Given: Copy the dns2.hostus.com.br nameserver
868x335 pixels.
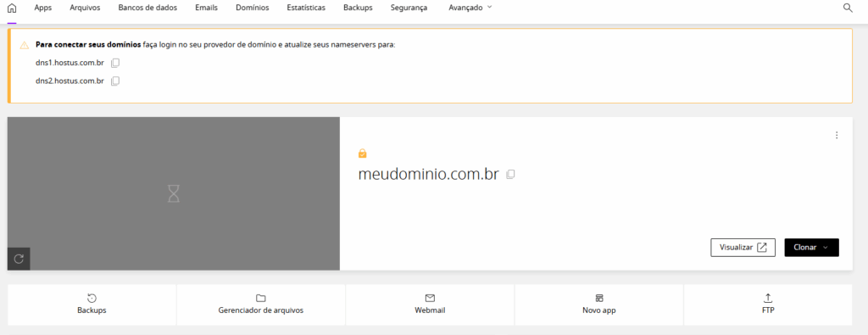Looking at the screenshot, I should tap(115, 81).
